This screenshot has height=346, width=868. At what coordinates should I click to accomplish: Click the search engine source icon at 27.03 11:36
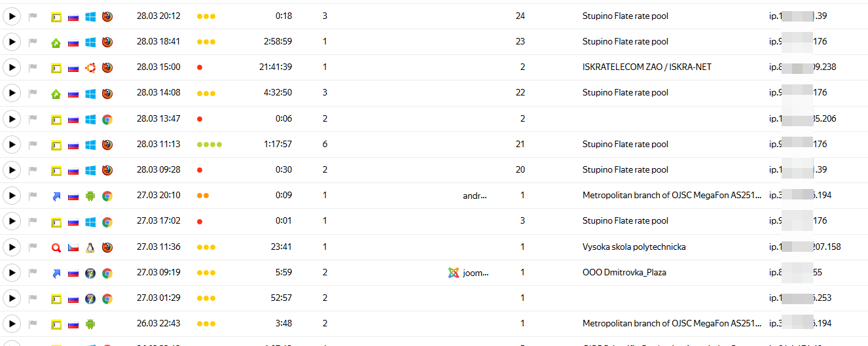[x=56, y=247]
